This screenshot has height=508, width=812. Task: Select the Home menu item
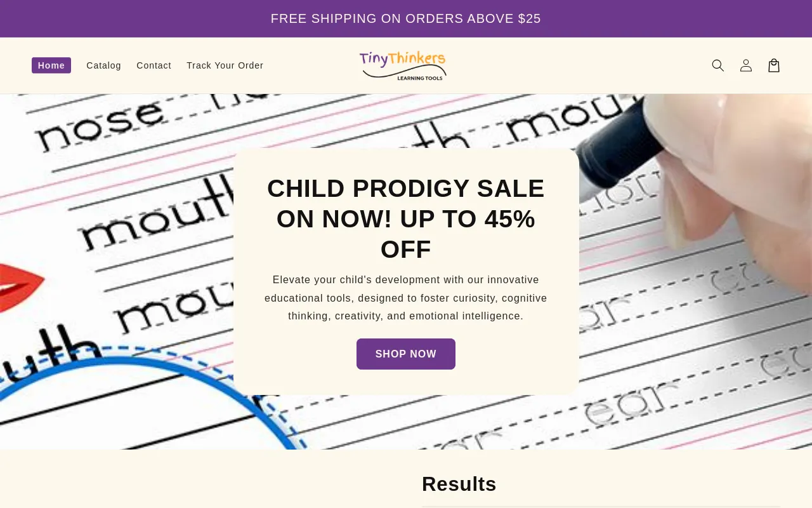tap(51, 65)
